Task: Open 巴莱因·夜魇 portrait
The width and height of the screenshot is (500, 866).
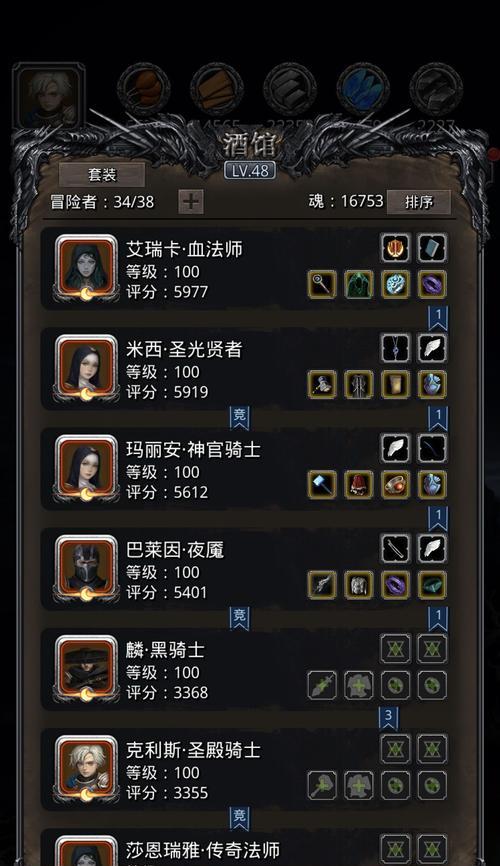Action: point(86,569)
